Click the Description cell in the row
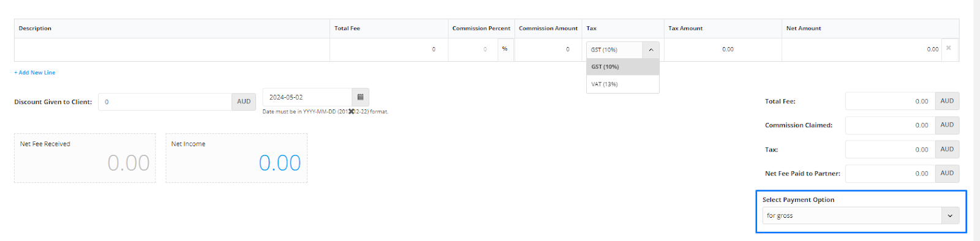The width and height of the screenshot is (980, 241). (x=172, y=50)
